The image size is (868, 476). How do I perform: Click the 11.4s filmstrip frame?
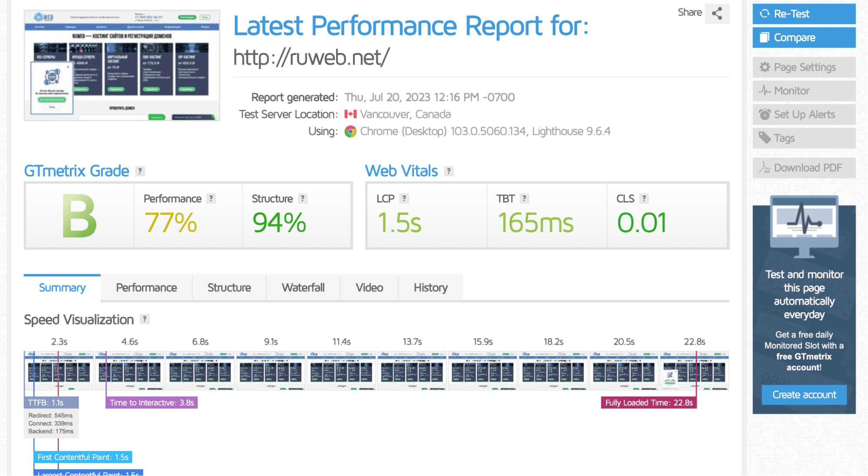coord(341,371)
